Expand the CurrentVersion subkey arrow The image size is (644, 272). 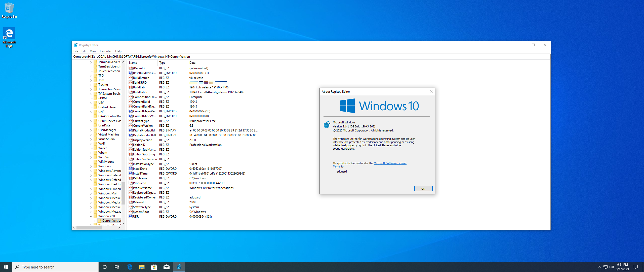pyautogui.click(x=95, y=221)
